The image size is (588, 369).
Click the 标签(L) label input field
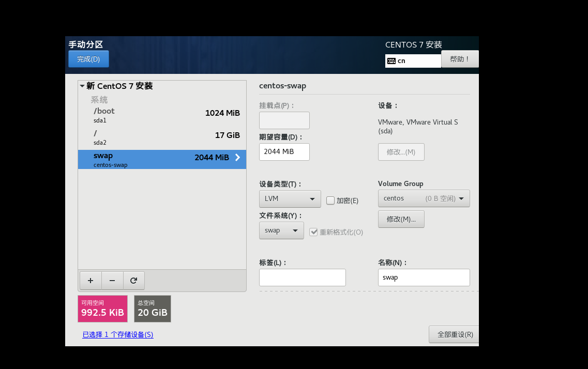click(302, 277)
